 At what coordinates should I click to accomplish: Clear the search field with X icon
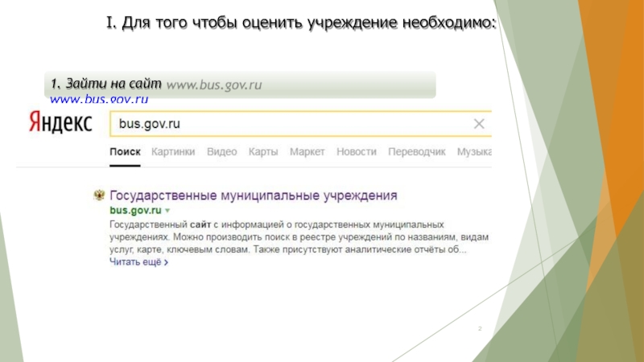[479, 124]
